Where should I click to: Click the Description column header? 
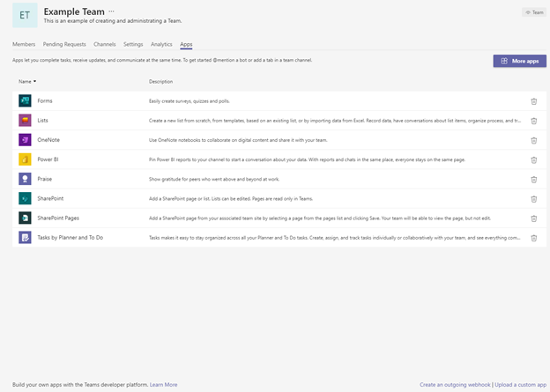pyautogui.click(x=160, y=81)
